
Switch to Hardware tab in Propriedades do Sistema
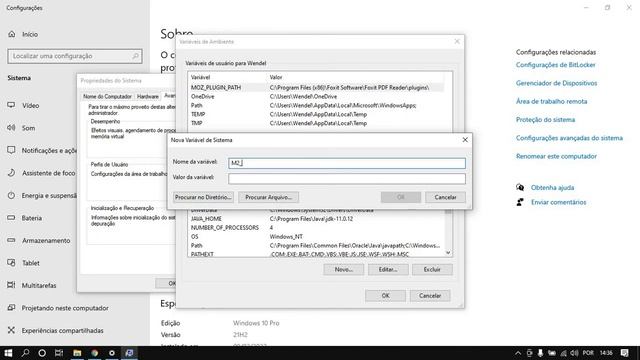[x=147, y=96]
